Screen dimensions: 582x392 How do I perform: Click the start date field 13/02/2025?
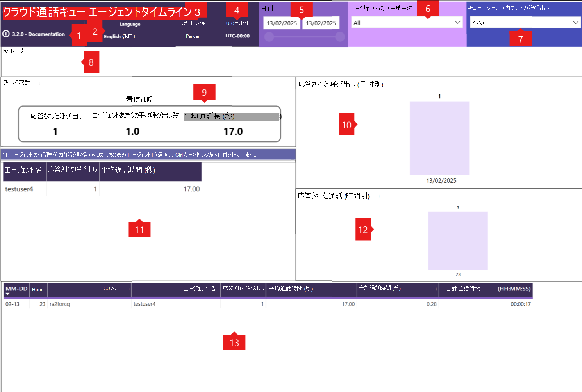tap(282, 23)
